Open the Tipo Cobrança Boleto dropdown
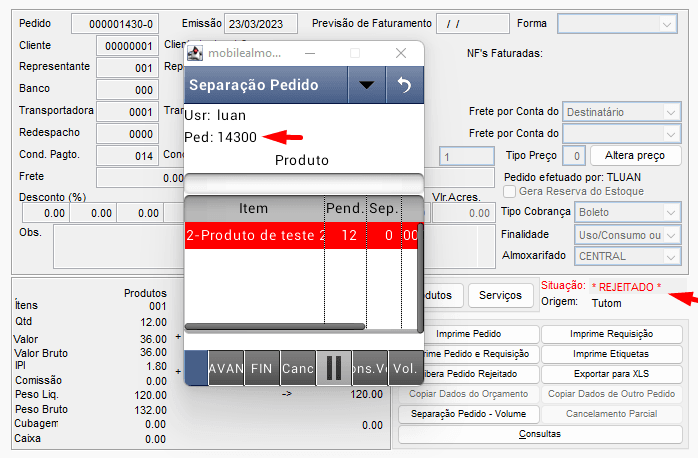The height and width of the screenshot is (458, 698). pos(669,212)
